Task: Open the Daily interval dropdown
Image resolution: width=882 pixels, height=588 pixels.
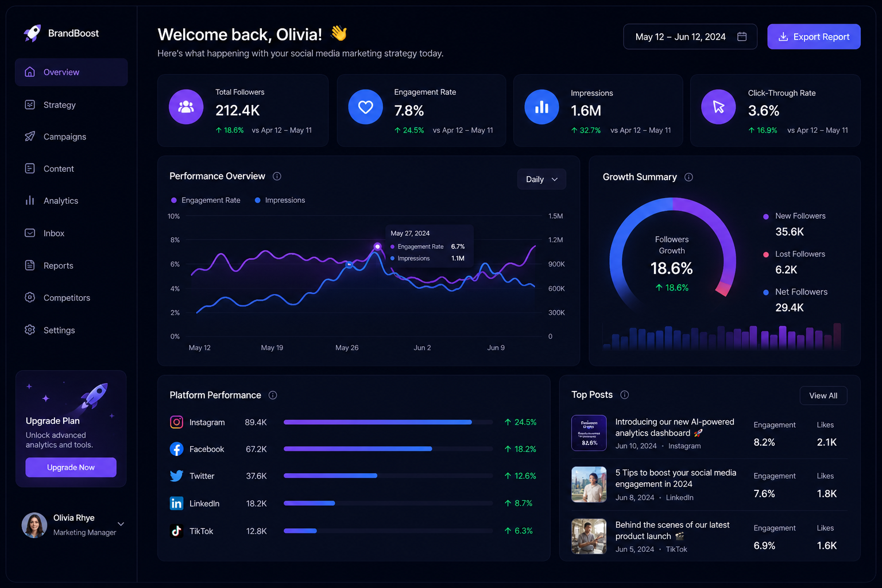Action: click(x=541, y=179)
